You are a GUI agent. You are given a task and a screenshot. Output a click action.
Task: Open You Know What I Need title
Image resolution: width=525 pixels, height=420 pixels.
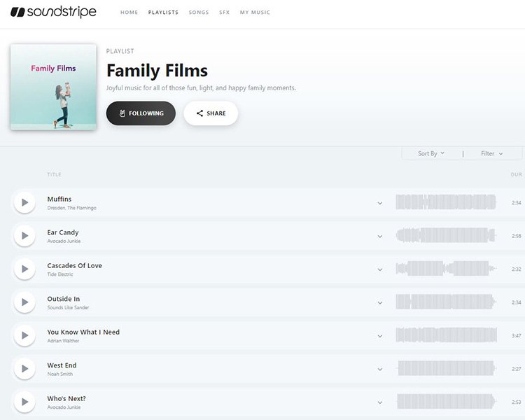tap(83, 332)
